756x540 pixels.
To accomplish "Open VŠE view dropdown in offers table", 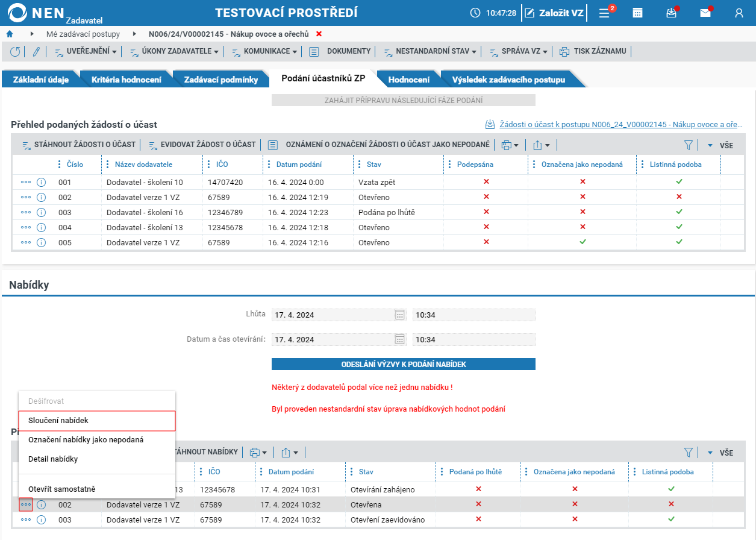I will tap(720, 453).
